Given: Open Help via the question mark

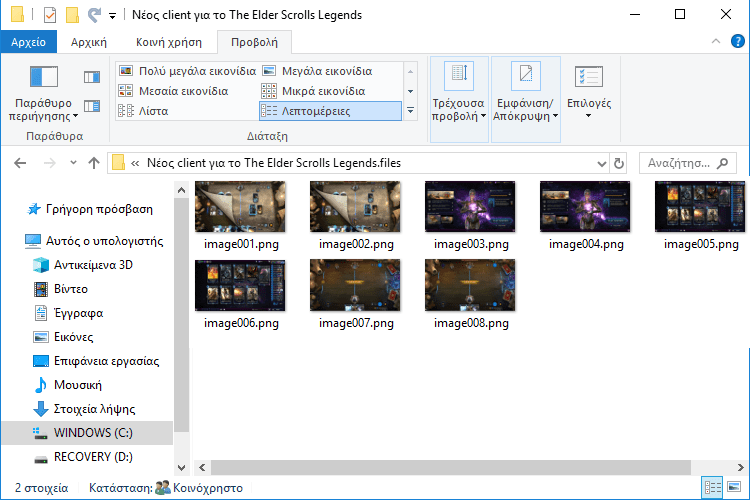Looking at the screenshot, I should [x=737, y=42].
